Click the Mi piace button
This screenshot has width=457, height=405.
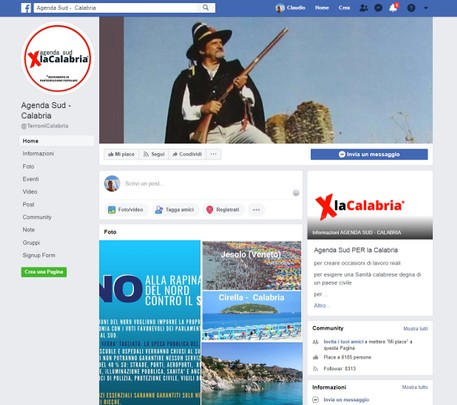point(121,154)
